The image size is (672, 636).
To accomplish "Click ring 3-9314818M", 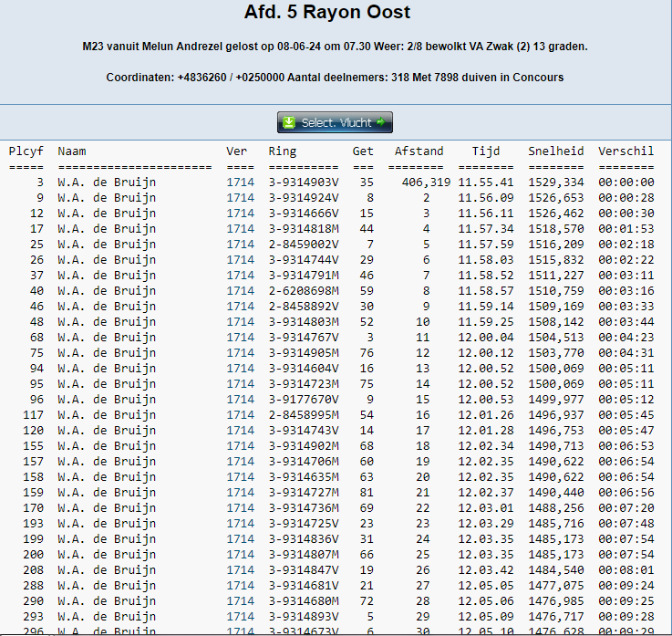I will point(304,228).
